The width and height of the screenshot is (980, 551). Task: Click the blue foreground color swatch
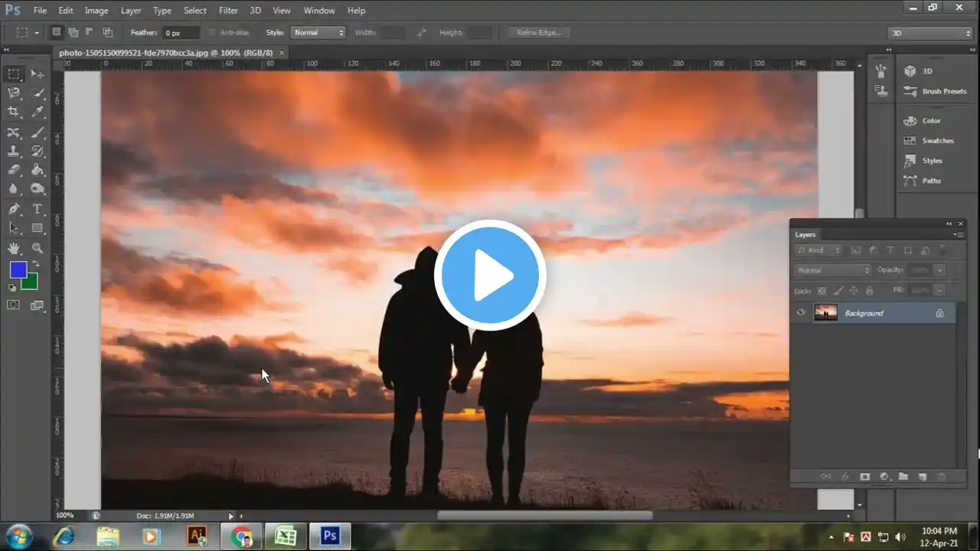click(18, 269)
